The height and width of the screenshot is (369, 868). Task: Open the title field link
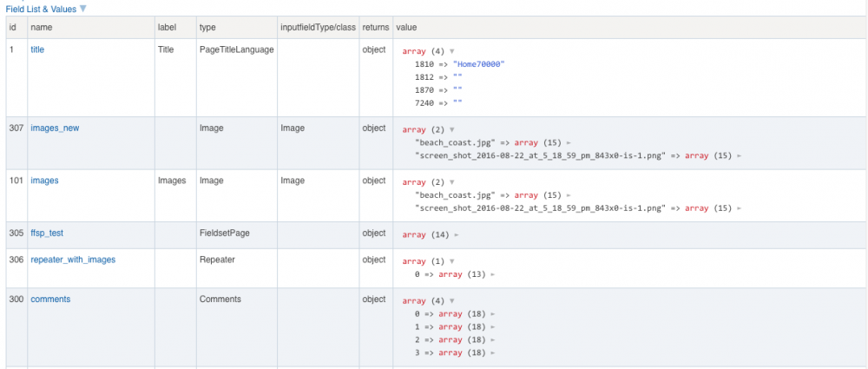point(37,50)
